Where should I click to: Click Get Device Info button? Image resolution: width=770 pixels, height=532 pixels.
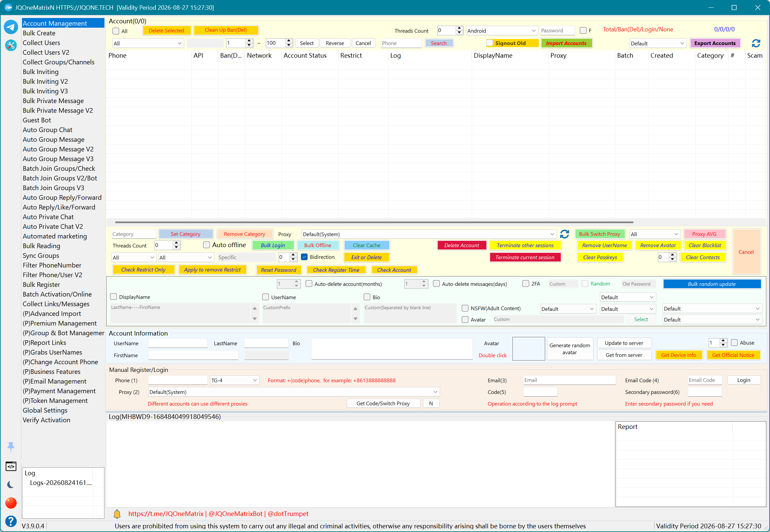click(679, 355)
